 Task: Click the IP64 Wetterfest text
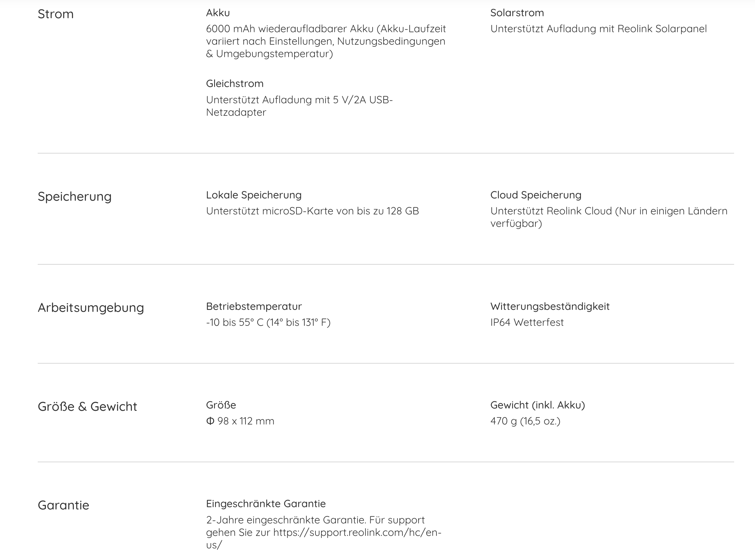point(527,322)
